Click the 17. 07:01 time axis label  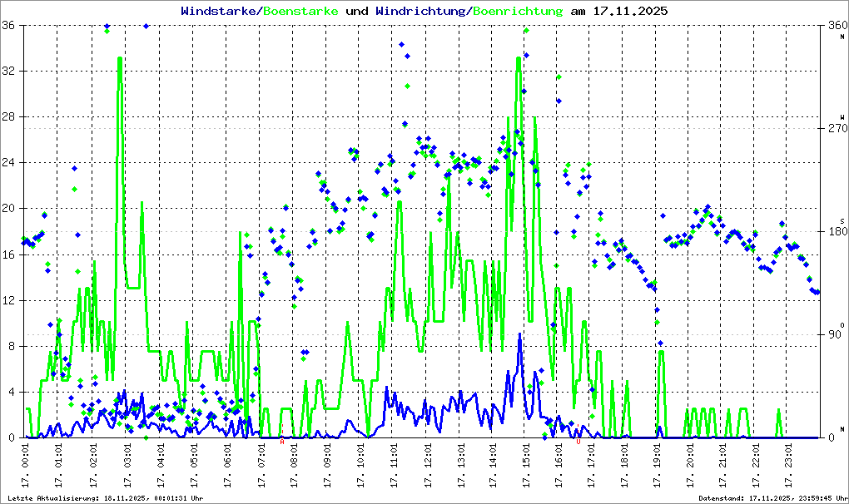tap(261, 466)
